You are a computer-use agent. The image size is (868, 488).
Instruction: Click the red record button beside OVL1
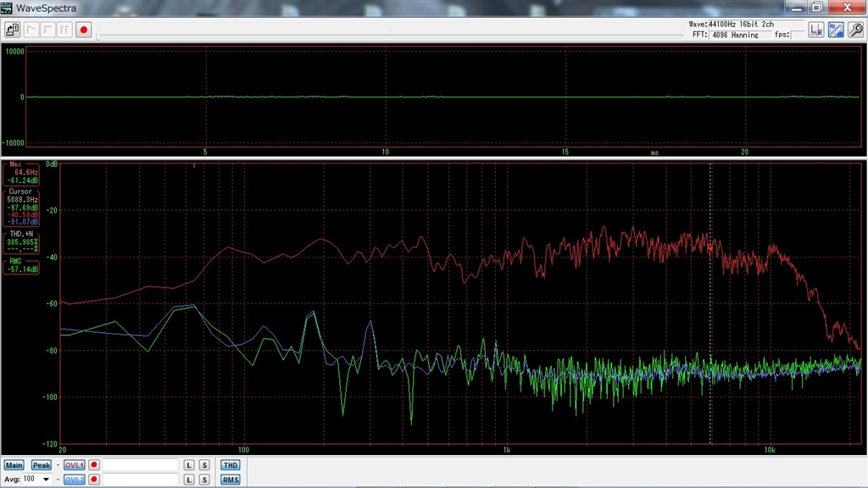click(94, 465)
